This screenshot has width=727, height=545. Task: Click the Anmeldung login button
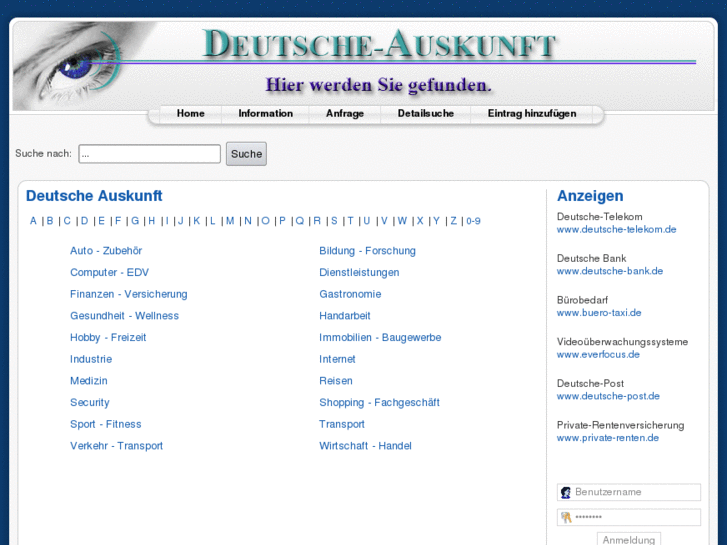coord(629,540)
